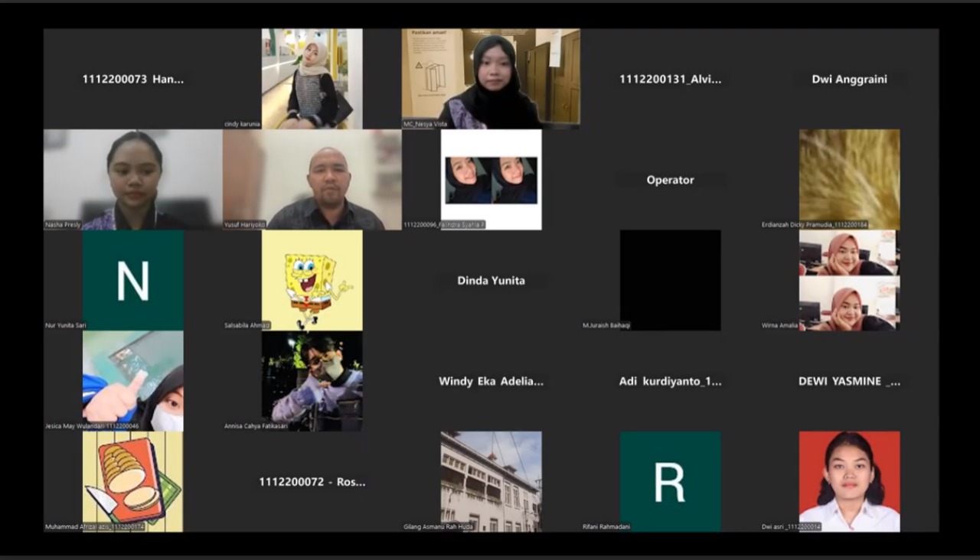
Task: Select M.Juraish Baihaqi's black video tile
Action: pos(670,280)
